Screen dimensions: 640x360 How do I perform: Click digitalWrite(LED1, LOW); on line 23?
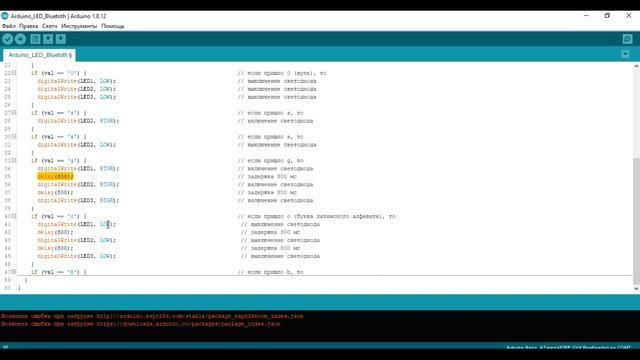pyautogui.click(x=77, y=81)
